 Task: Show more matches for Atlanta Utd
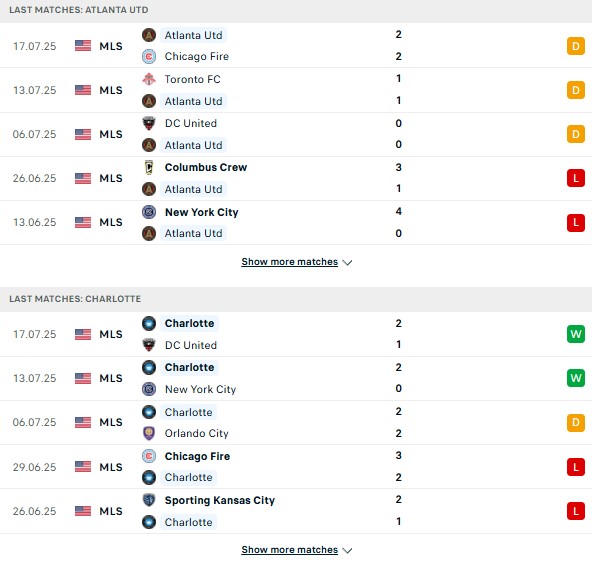tap(290, 262)
